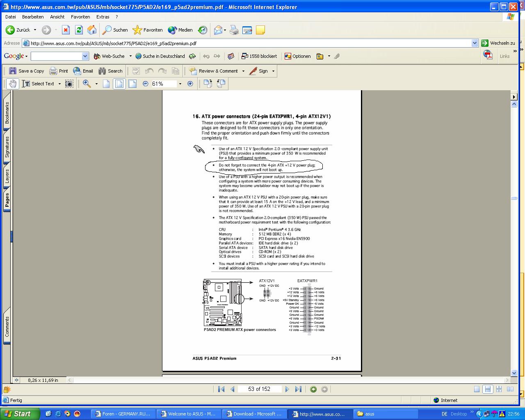The width and height of the screenshot is (525, 420).
Task: Open the zoom percentage dropdown
Action: [x=180, y=84]
